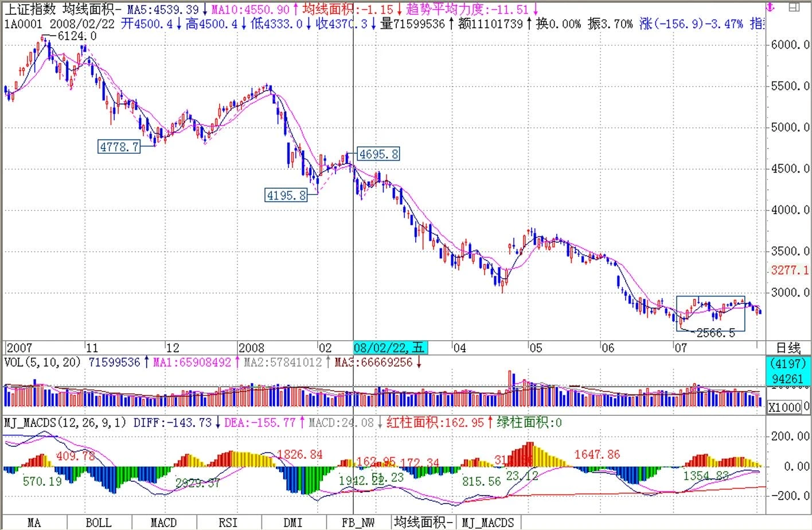This screenshot has width=812, height=530.
Task: Select the 均线面积- indicator tab
Action: pyautogui.click(x=424, y=523)
